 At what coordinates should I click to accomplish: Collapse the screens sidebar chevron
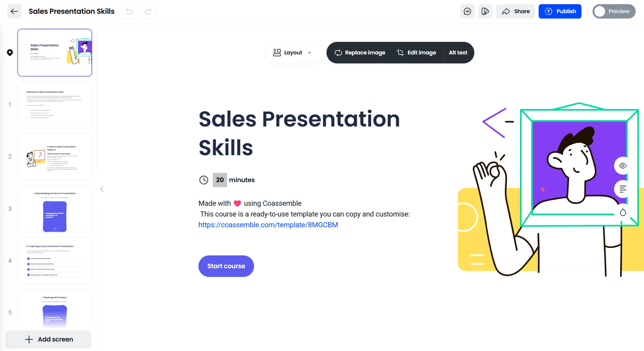[102, 189]
